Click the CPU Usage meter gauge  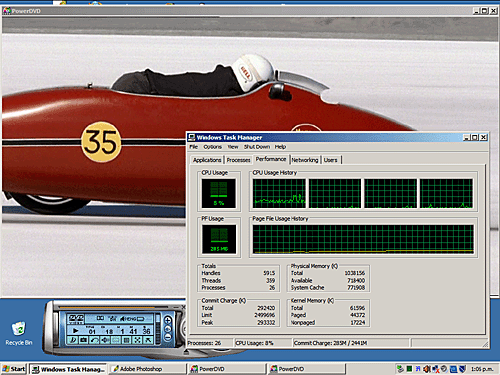pyautogui.click(x=219, y=193)
